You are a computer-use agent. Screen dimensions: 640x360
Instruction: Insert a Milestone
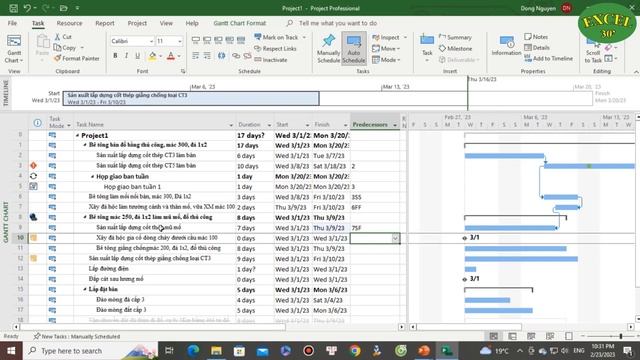456,49
